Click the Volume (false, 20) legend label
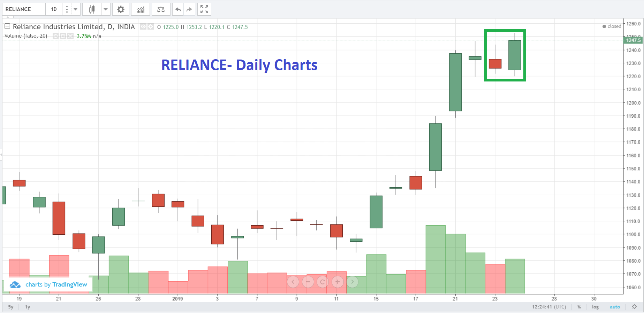Viewport: 644px width, 313px height. [x=26, y=36]
